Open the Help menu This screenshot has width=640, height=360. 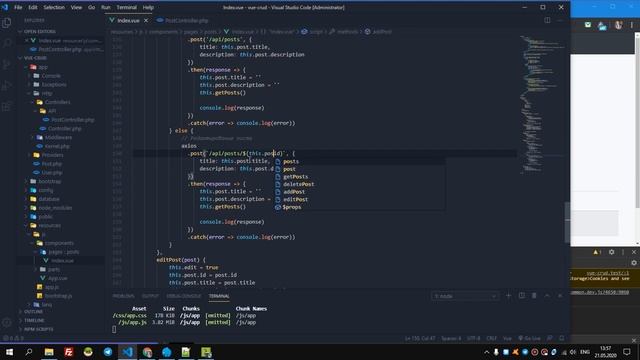[x=148, y=7]
